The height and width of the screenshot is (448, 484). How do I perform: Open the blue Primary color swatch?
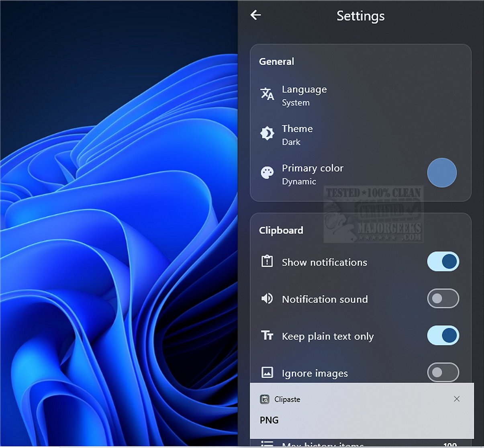pos(442,173)
